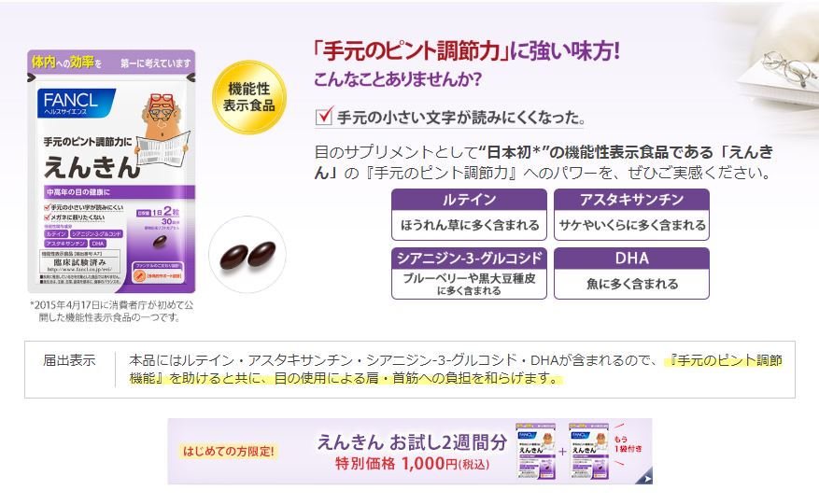The image size is (819, 504).
Task: Click the シアニジン-3-グルコシド ingredient box
Action: pyautogui.click(x=469, y=273)
